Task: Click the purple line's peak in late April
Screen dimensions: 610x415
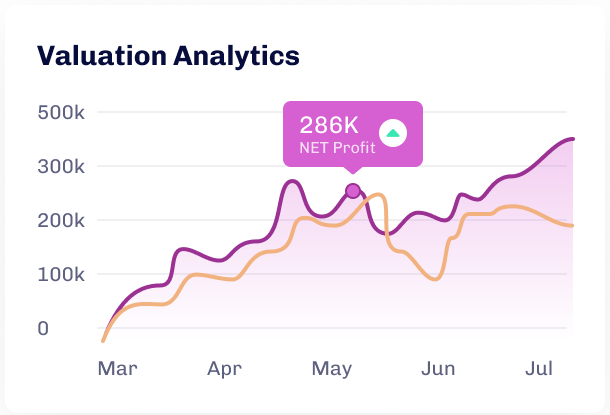Action: tap(291, 181)
